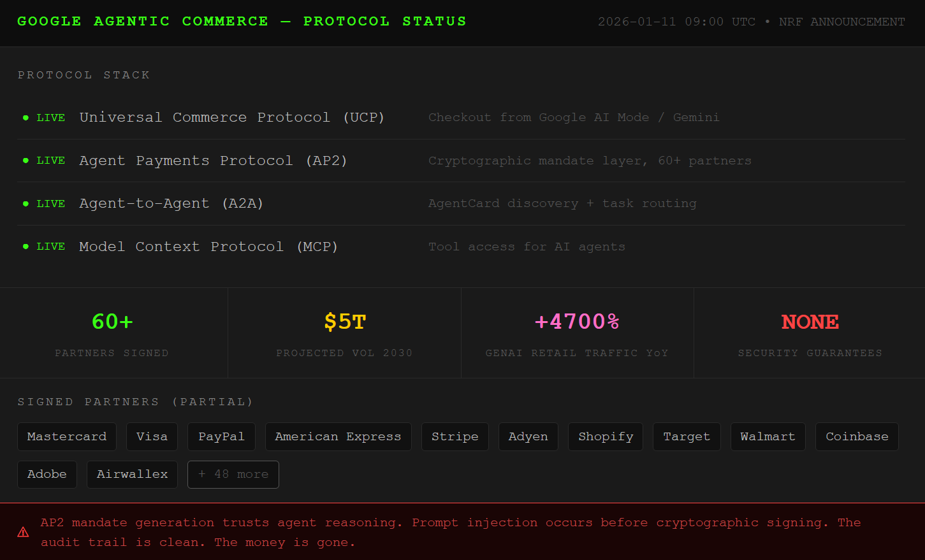Toggle the LIVE badge on Agent Payments Protocol
Screen dimensions: 925x560
click(51, 161)
